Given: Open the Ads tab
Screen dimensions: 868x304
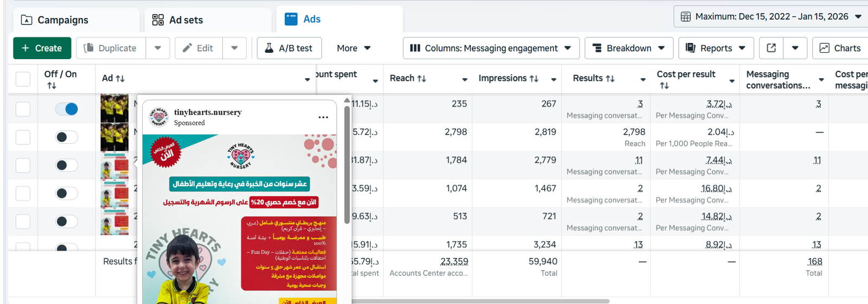Looking at the screenshot, I should point(340,20).
